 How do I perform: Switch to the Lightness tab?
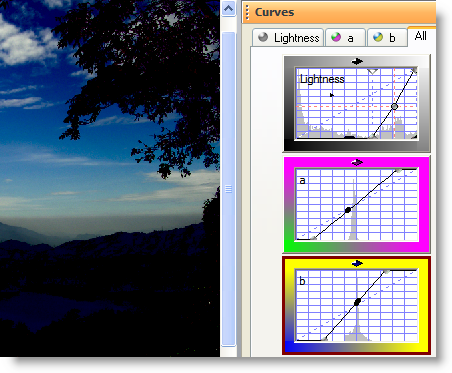pyautogui.click(x=288, y=37)
